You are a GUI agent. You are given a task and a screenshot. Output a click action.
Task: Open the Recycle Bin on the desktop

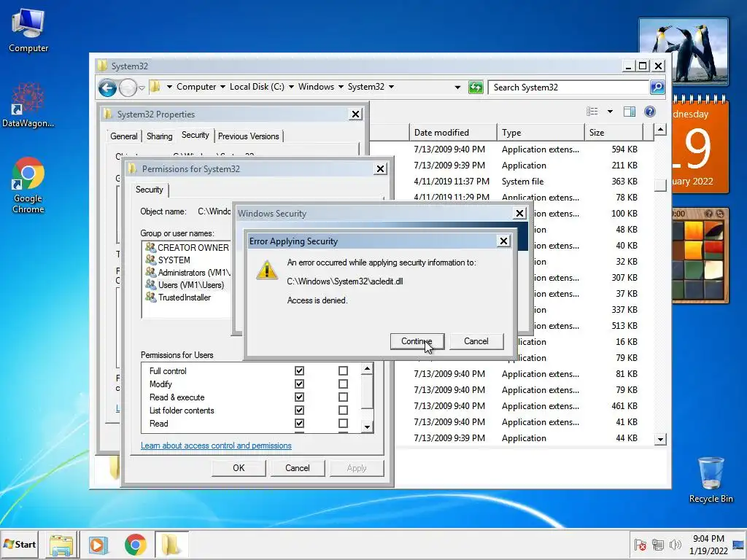pos(711,480)
